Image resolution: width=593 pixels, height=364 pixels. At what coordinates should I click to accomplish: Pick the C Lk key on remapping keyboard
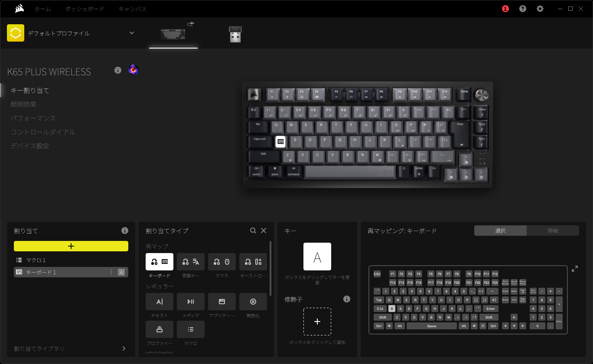pos(380,309)
